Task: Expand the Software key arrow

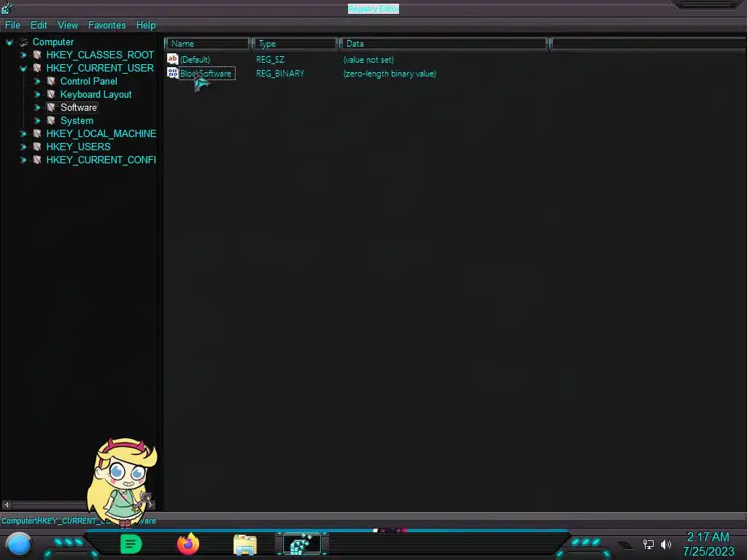Action: tap(36, 108)
